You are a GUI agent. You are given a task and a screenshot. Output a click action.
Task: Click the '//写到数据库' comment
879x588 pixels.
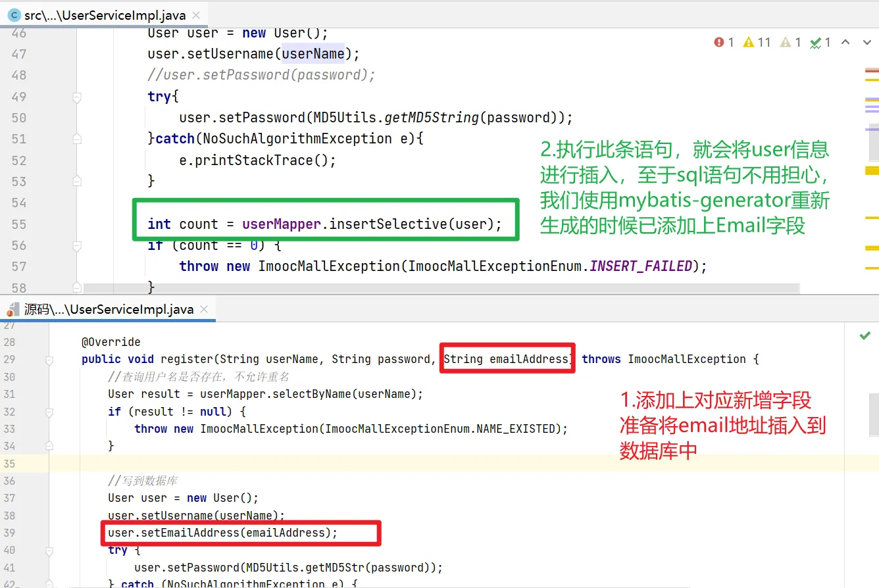click(x=143, y=481)
